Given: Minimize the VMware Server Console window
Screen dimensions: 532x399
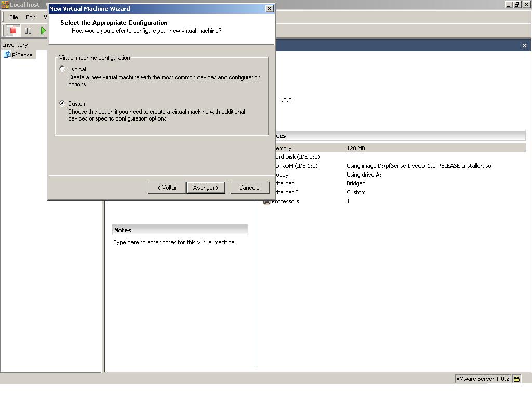Looking at the screenshot, I should pos(508,4).
